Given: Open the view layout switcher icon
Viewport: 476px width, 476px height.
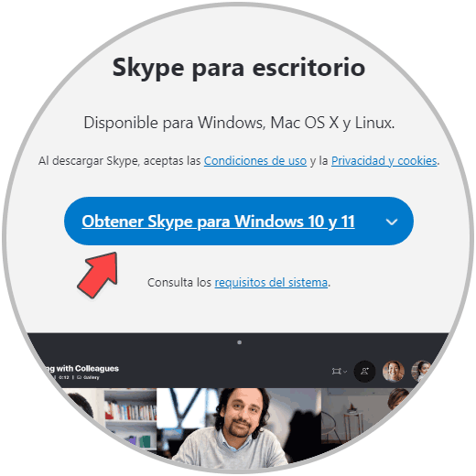Looking at the screenshot, I should click(336, 372).
